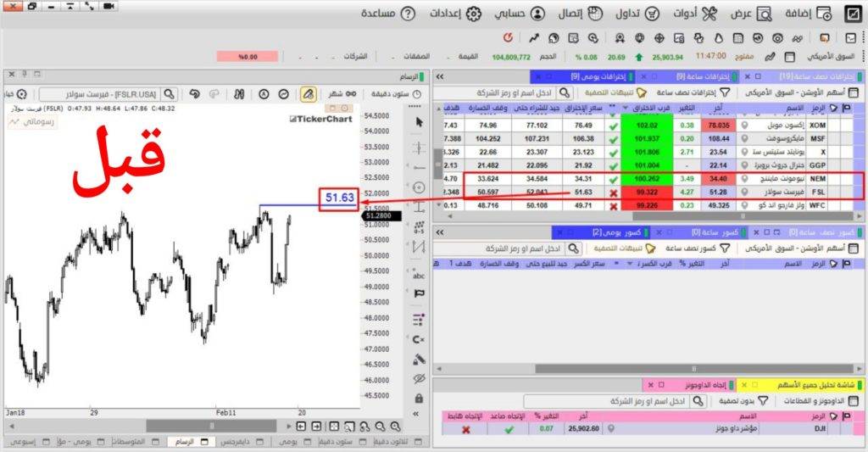Click the TickerChart logo icon at top right

click(x=853, y=14)
